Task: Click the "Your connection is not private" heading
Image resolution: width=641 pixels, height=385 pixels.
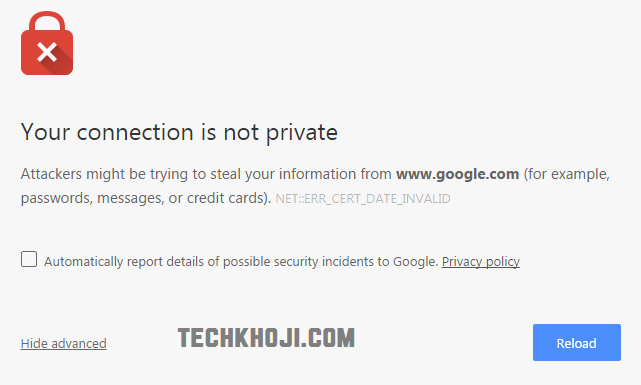Action: pos(179,132)
